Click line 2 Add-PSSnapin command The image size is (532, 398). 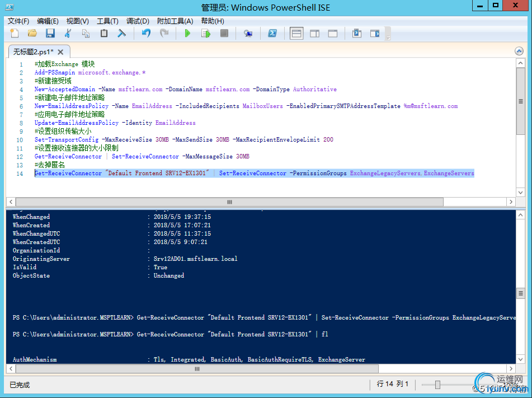(55, 72)
